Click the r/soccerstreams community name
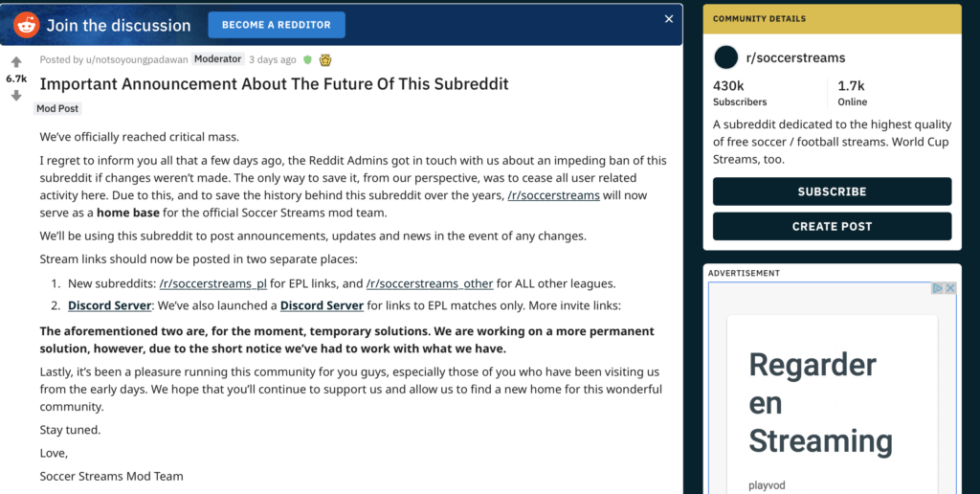The image size is (980, 494). [795, 57]
